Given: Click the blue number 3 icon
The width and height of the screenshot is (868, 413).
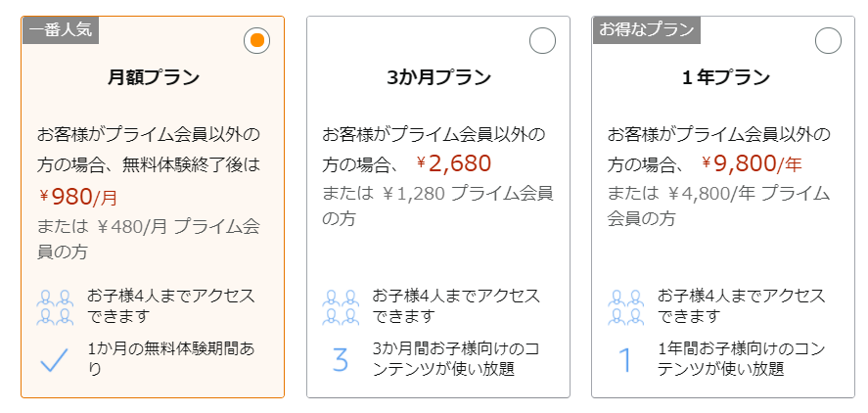Looking at the screenshot, I should point(341,359).
